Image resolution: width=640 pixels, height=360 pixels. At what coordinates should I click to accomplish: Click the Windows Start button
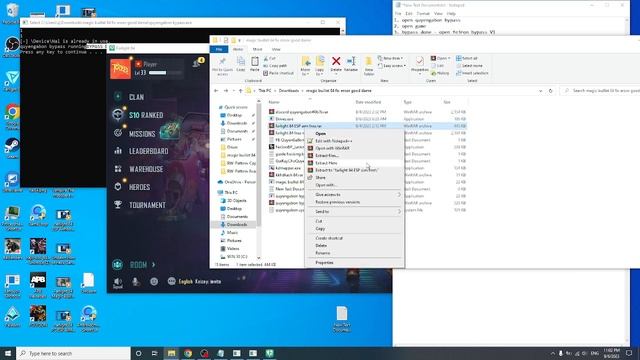pos(8,353)
